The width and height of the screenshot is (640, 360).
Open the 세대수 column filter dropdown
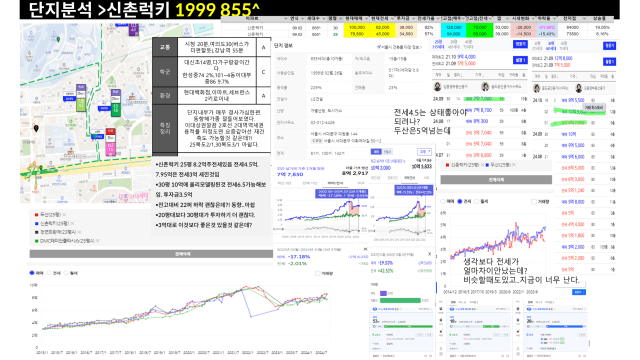[x=323, y=19]
